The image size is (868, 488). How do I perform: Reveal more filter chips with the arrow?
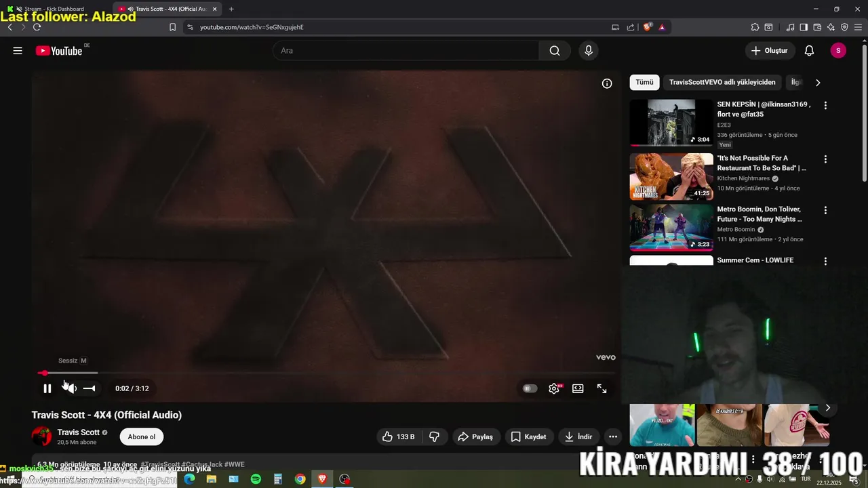coord(818,82)
